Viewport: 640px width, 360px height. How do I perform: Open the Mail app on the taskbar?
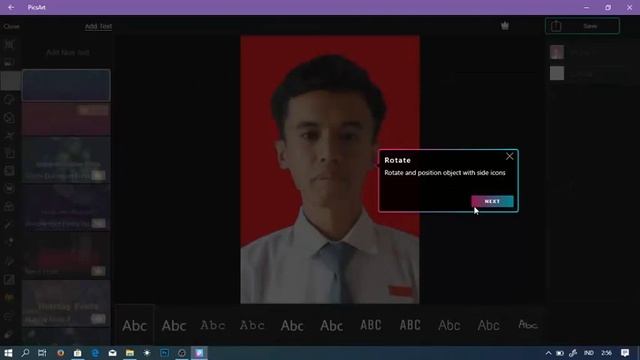112,353
